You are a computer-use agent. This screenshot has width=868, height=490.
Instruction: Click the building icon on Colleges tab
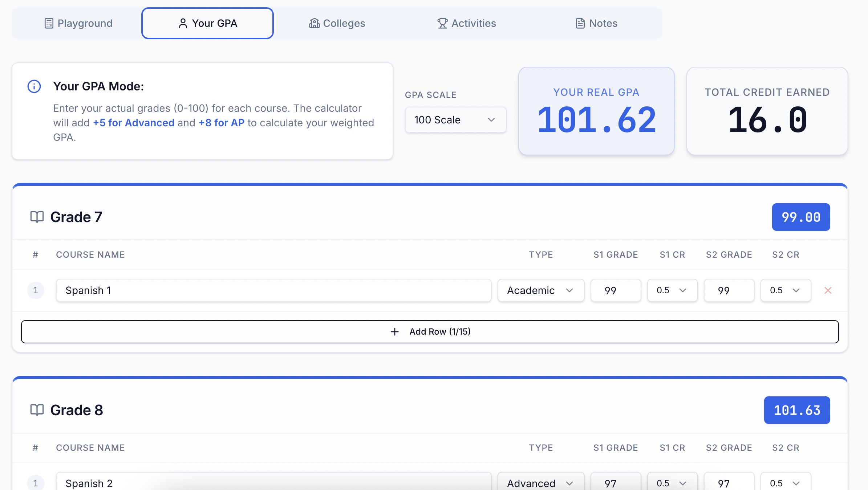[314, 23]
